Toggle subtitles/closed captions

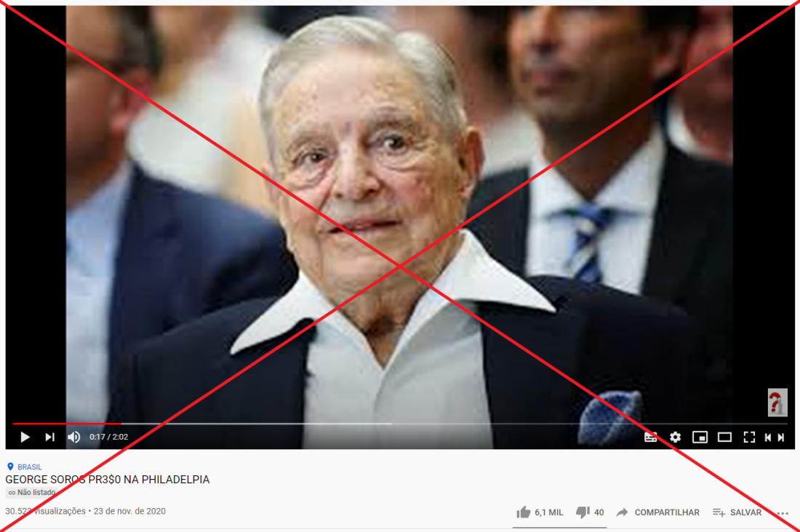(650, 437)
